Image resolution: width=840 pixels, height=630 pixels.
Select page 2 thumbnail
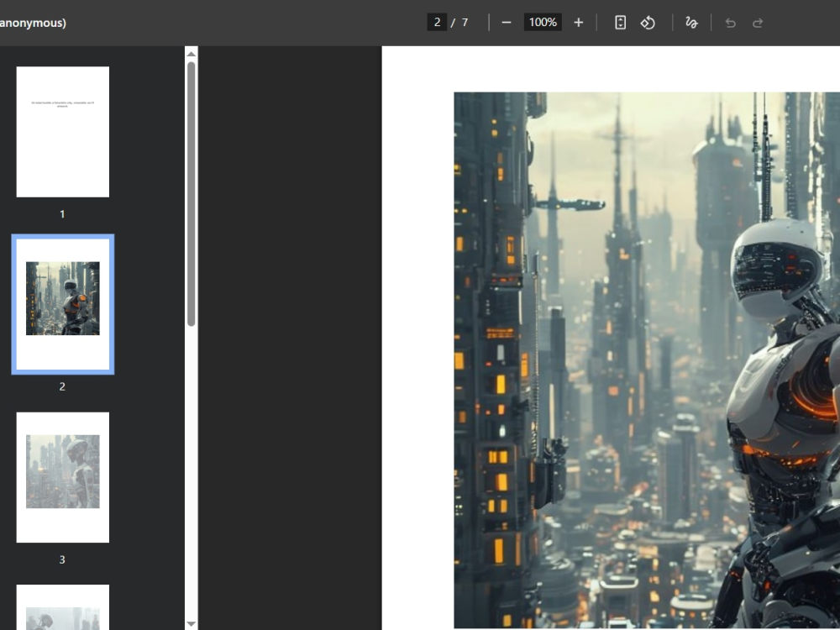(63, 304)
